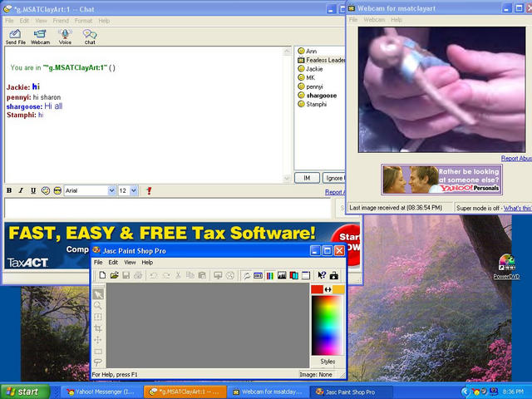Click the red foreground color swatch
The image size is (532, 399).
coord(317,289)
